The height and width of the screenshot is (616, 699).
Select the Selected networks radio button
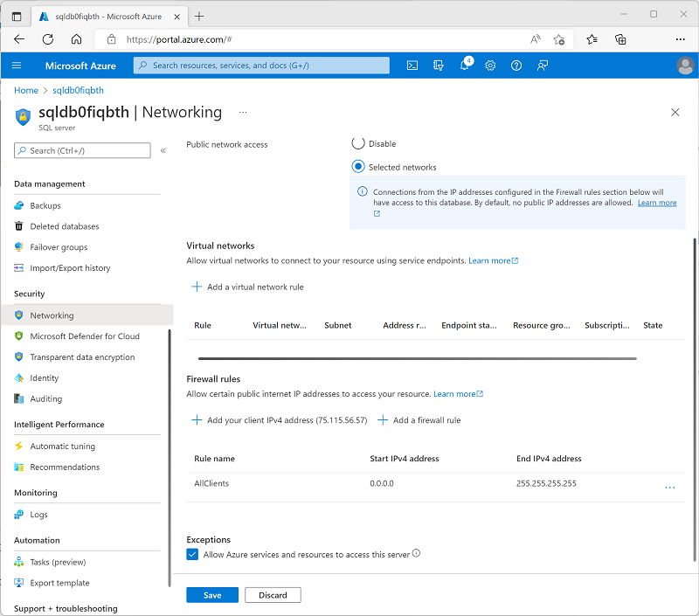358,167
